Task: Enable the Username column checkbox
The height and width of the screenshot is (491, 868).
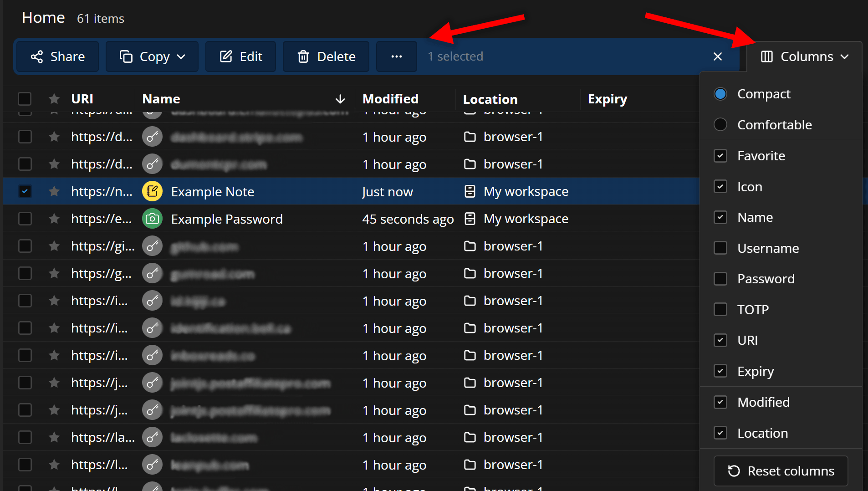Action: [721, 248]
